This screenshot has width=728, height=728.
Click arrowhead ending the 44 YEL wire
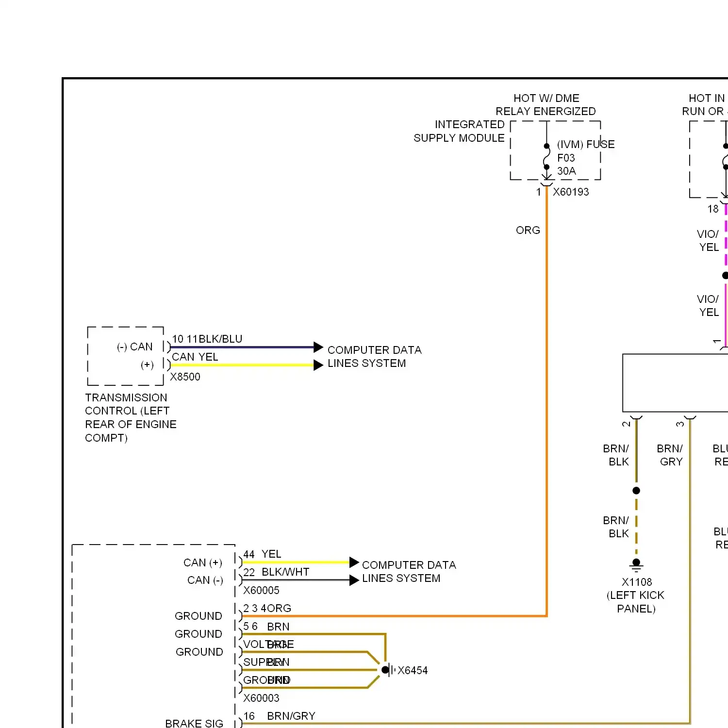click(x=354, y=563)
